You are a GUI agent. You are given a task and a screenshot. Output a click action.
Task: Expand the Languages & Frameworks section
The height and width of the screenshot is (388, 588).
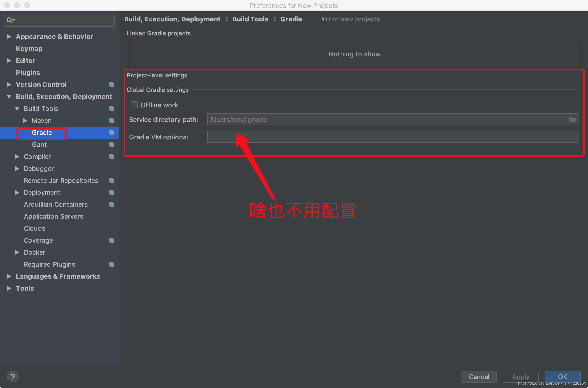point(9,276)
